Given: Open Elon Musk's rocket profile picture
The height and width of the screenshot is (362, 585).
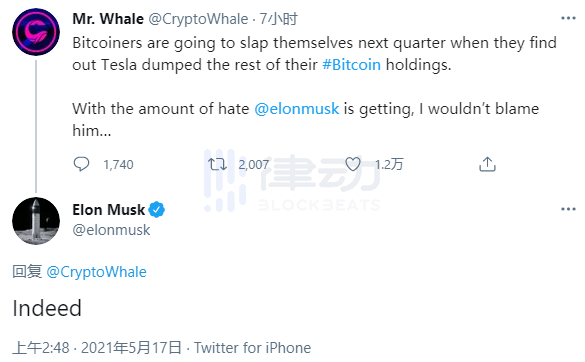Looking at the screenshot, I should (x=36, y=221).
